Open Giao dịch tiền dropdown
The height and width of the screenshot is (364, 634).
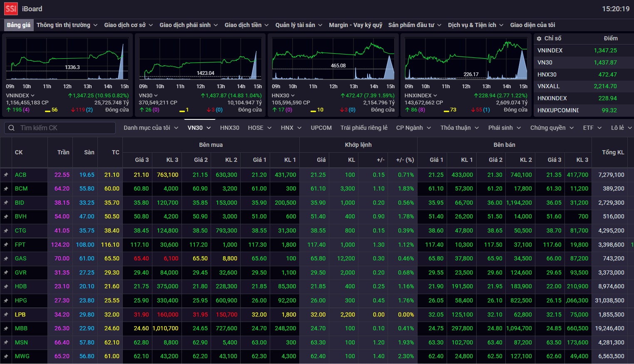(246, 25)
